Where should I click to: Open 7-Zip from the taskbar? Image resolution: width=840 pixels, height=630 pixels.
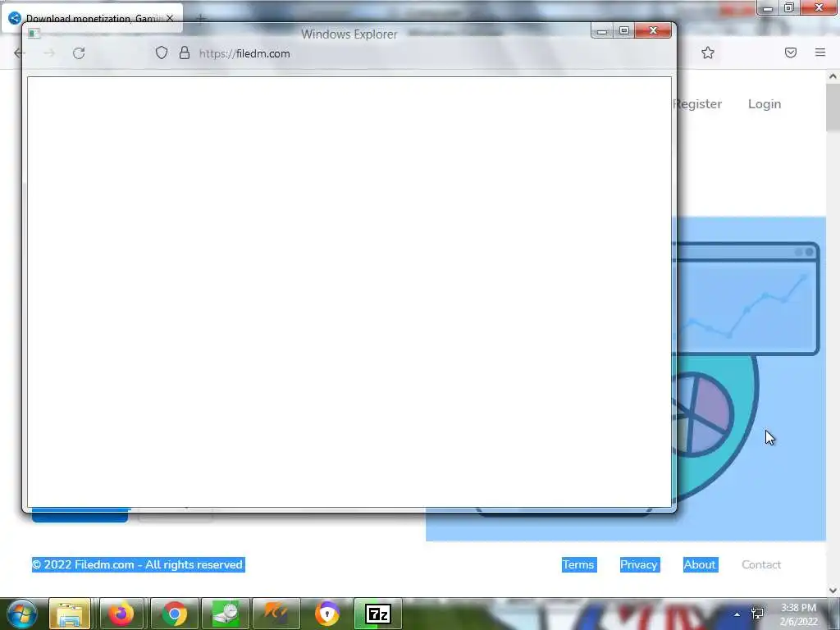click(x=377, y=614)
